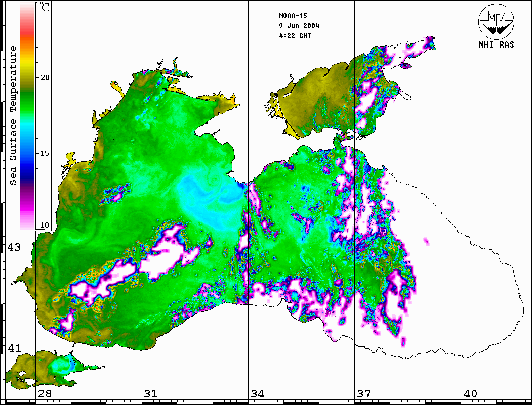
Task: Click the "MHI RAS" label text
Action: (x=497, y=44)
